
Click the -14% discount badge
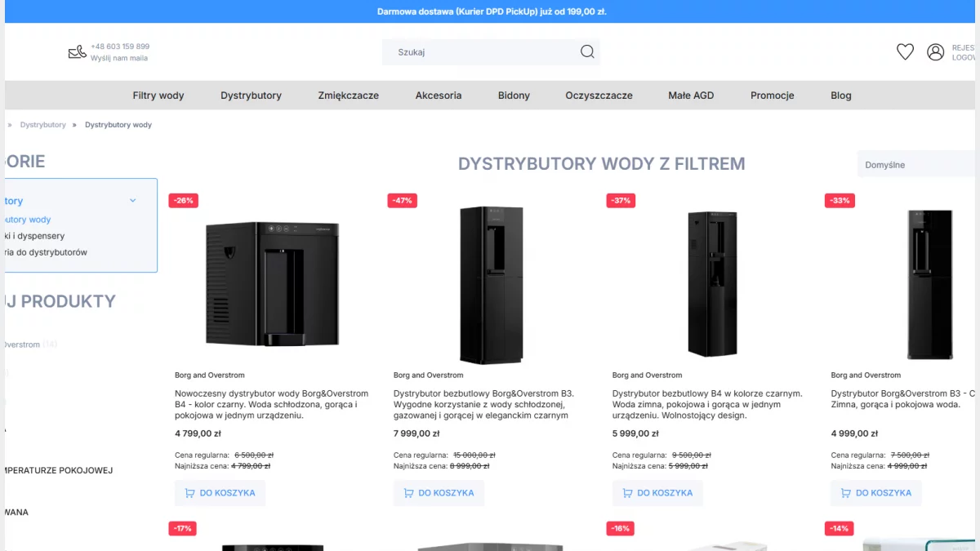point(839,529)
